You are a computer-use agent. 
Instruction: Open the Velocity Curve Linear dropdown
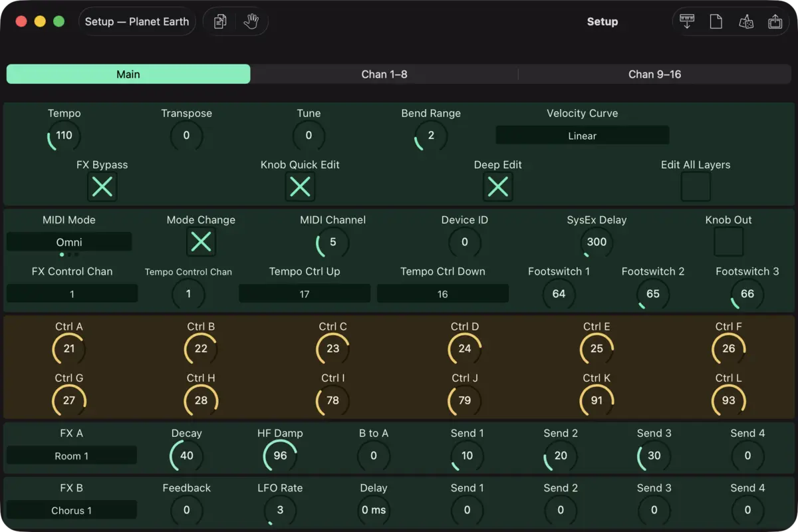coord(583,136)
